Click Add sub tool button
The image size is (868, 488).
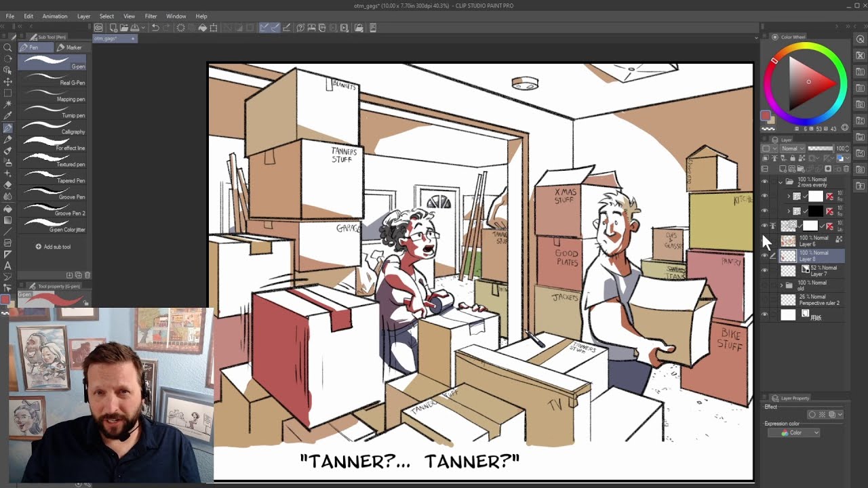coord(53,247)
